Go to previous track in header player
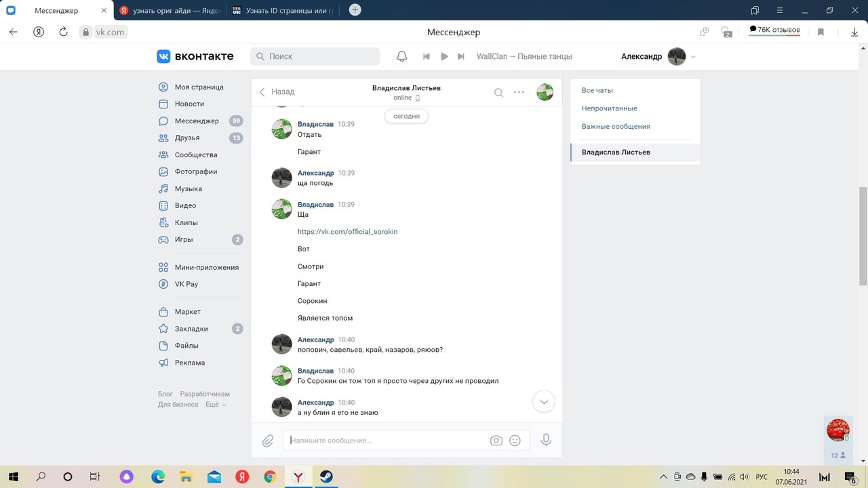 (427, 56)
